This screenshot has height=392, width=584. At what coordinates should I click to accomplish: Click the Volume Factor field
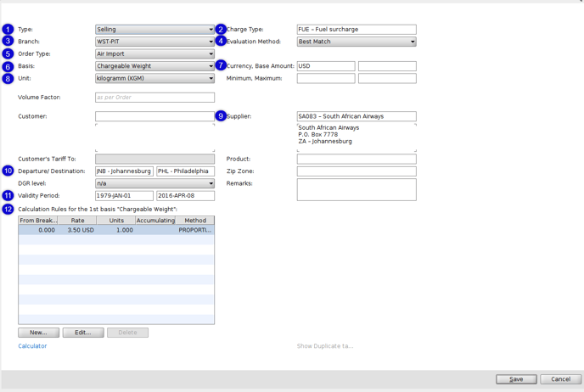[x=154, y=98]
